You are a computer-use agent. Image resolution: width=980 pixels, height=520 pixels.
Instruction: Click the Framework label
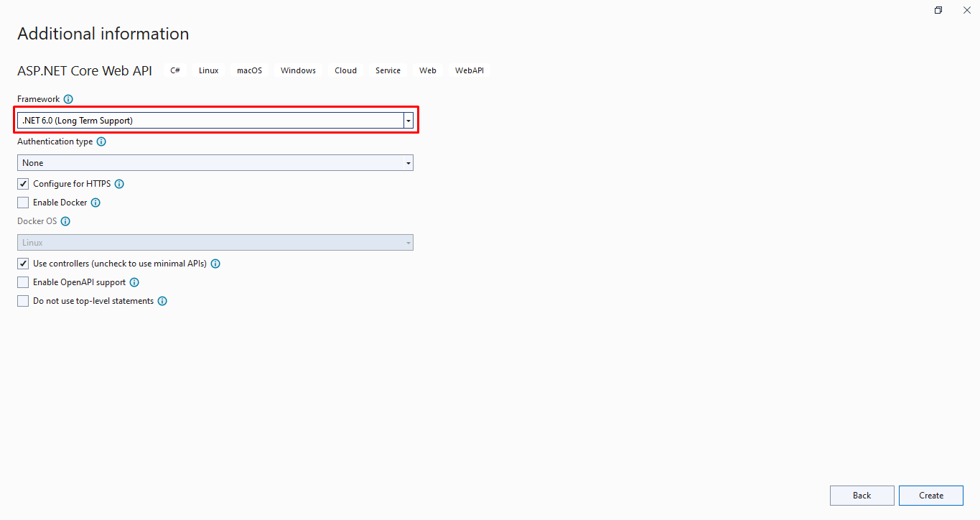point(39,99)
